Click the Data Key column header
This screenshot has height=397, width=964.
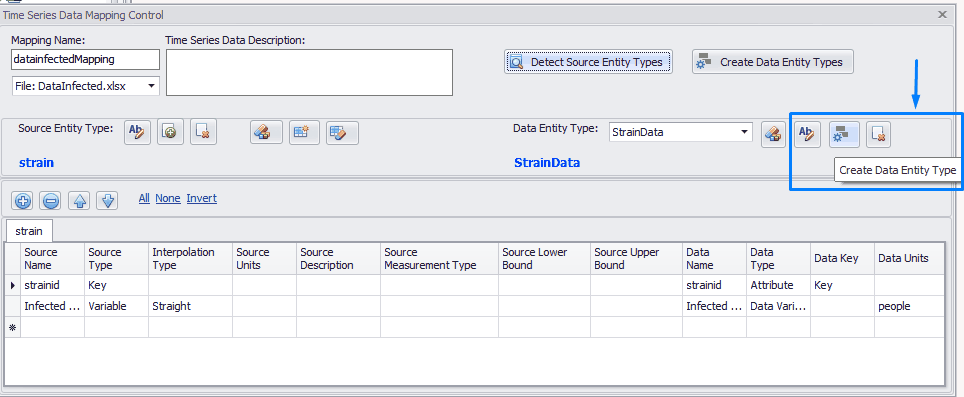(842, 259)
